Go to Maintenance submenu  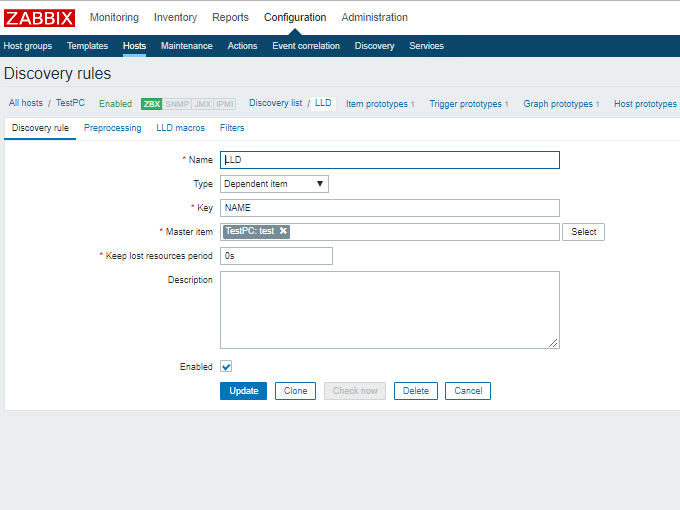click(186, 46)
